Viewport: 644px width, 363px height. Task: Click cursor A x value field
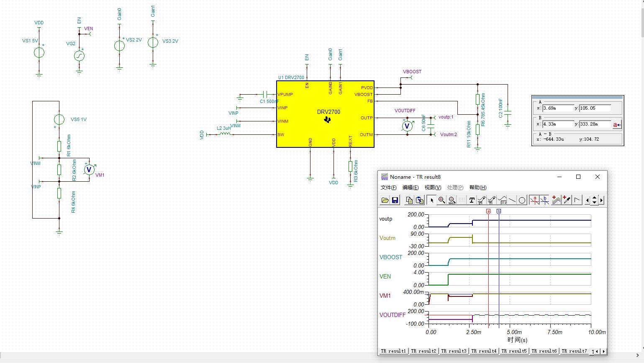558,108
